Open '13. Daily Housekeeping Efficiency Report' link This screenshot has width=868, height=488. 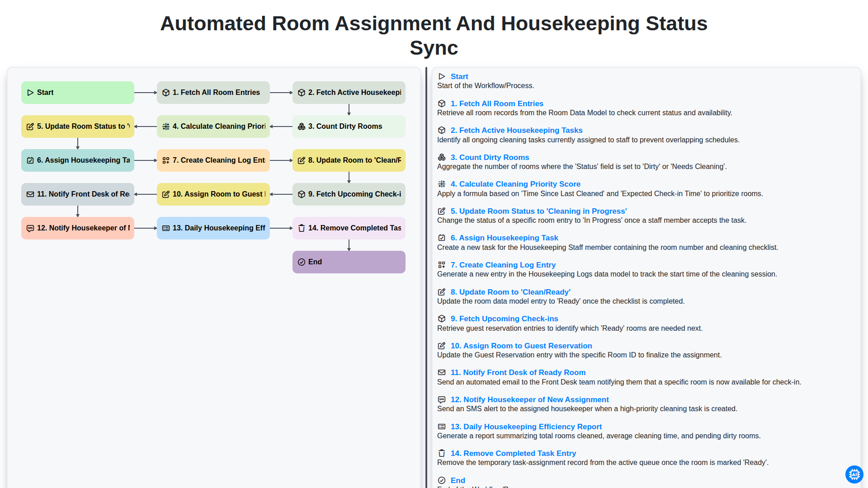tap(526, 427)
